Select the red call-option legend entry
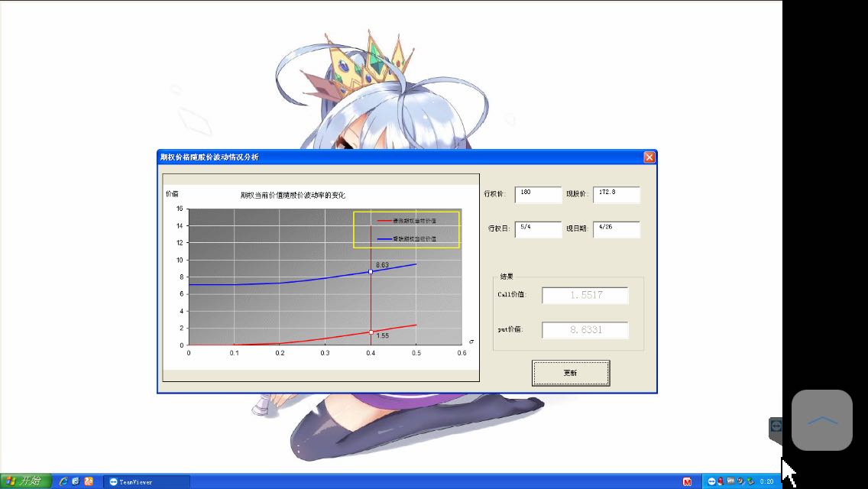The image size is (868, 489). tap(406, 221)
